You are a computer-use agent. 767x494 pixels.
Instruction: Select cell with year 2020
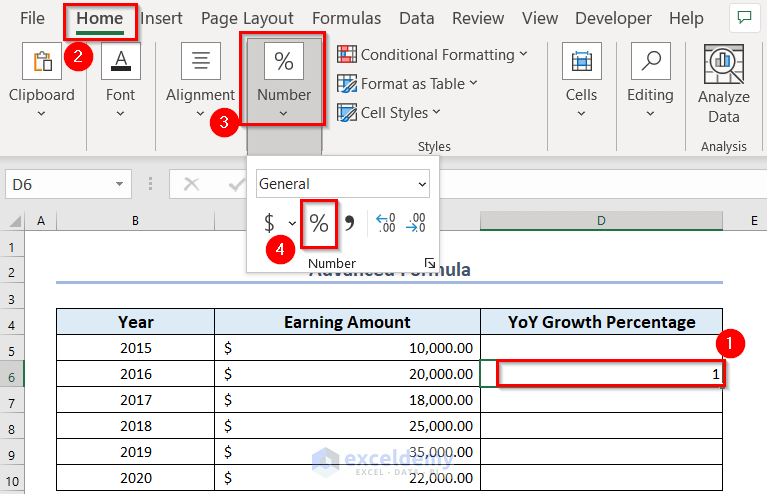tap(135, 478)
